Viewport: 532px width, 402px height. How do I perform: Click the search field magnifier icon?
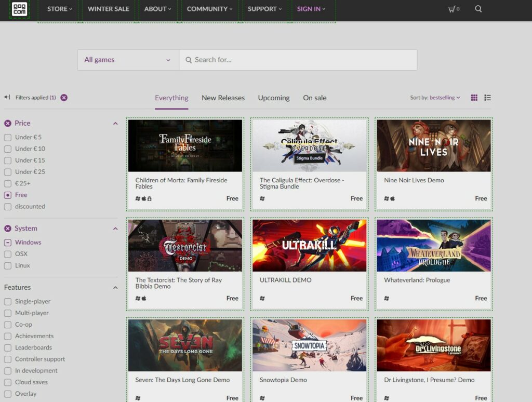[x=189, y=60]
